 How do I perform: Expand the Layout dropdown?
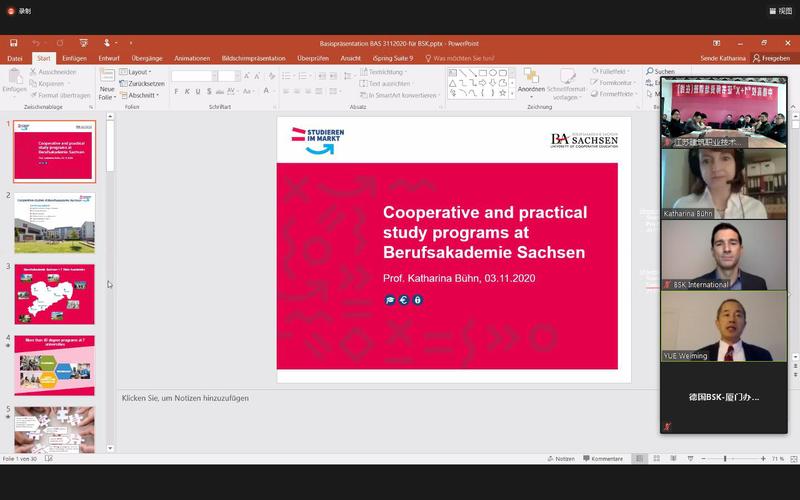[138, 72]
